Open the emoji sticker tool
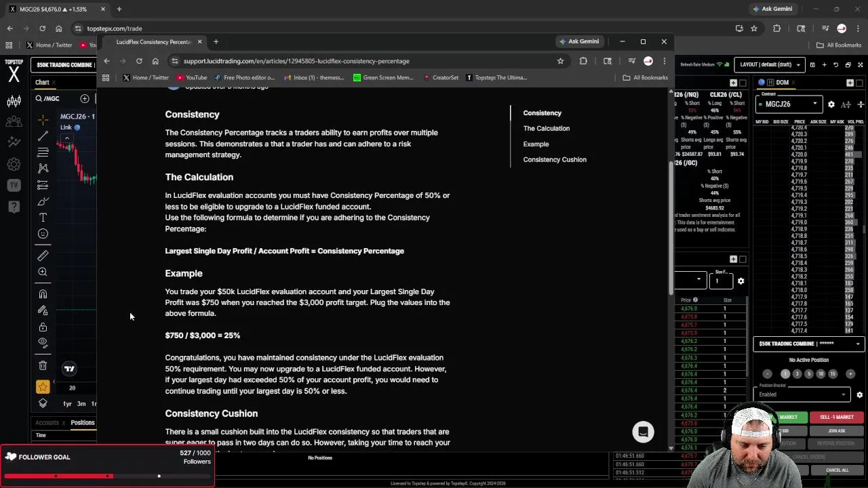The width and height of the screenshot is (868, 488). (43, 234)
